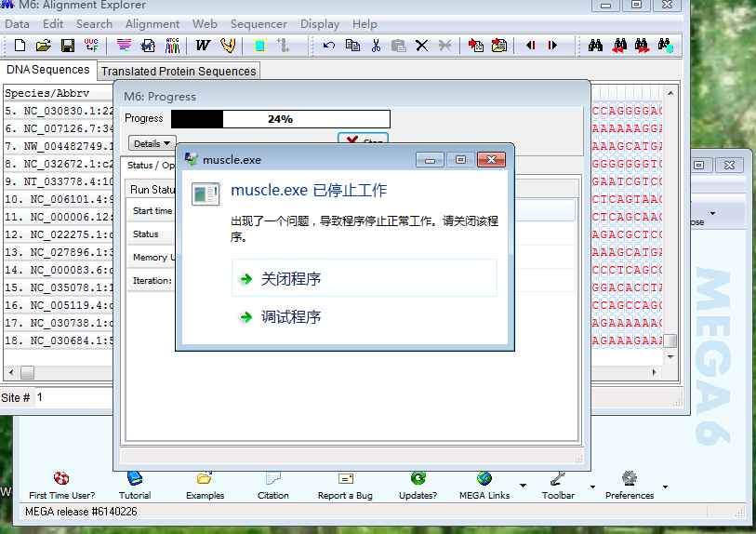Open the Alignment menu
756x534 pixels.
coord(153,24)
